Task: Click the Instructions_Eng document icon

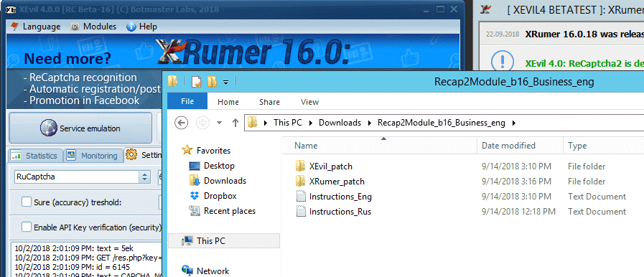Action: coord(301,196)
